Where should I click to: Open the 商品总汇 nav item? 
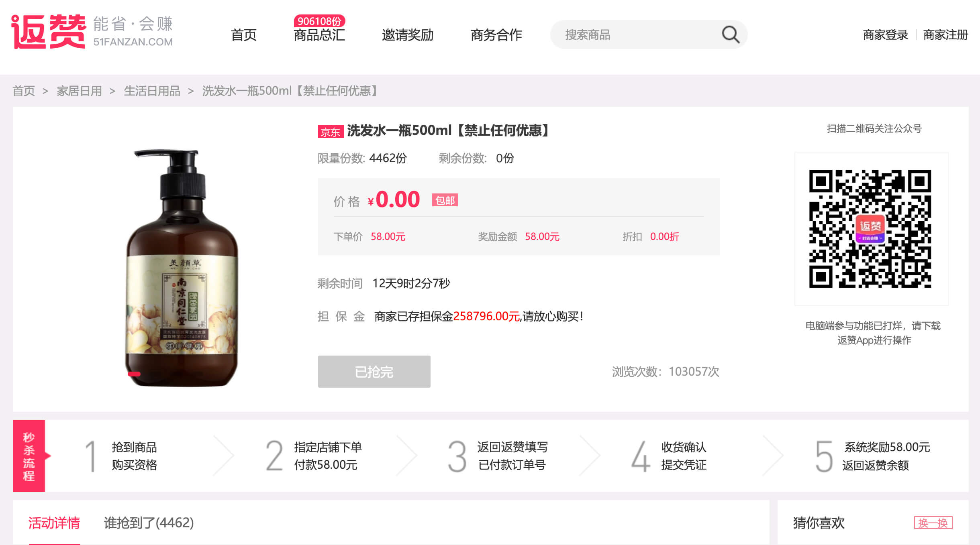[319, 35]
